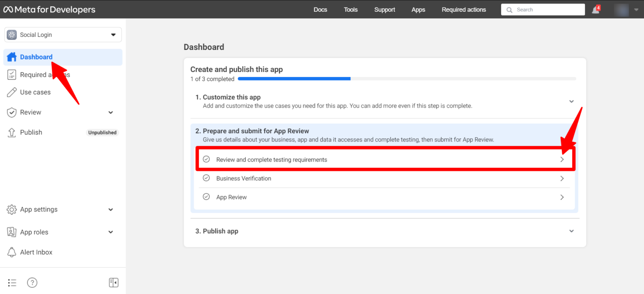
Task: Expand the Publish app section
Action: [571, 231]
